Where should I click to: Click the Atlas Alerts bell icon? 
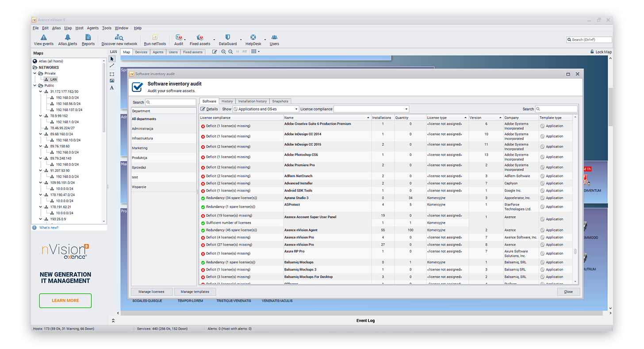tap(68, 38)
